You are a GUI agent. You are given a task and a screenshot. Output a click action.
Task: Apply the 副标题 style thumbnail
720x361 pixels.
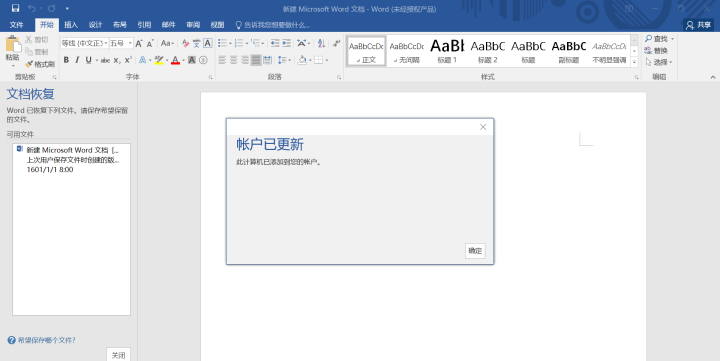coord(568,51)
